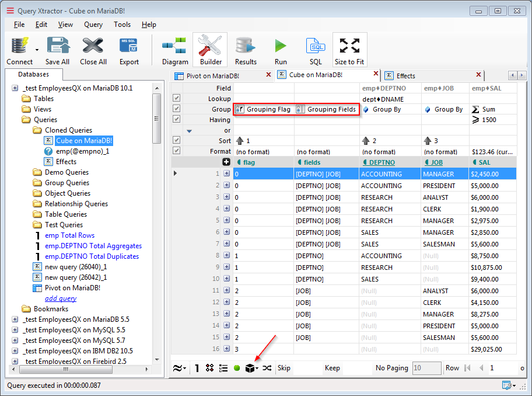Click the Save All toolbar icon
Viewport: 532px width, 396px height.
(57, 47)
